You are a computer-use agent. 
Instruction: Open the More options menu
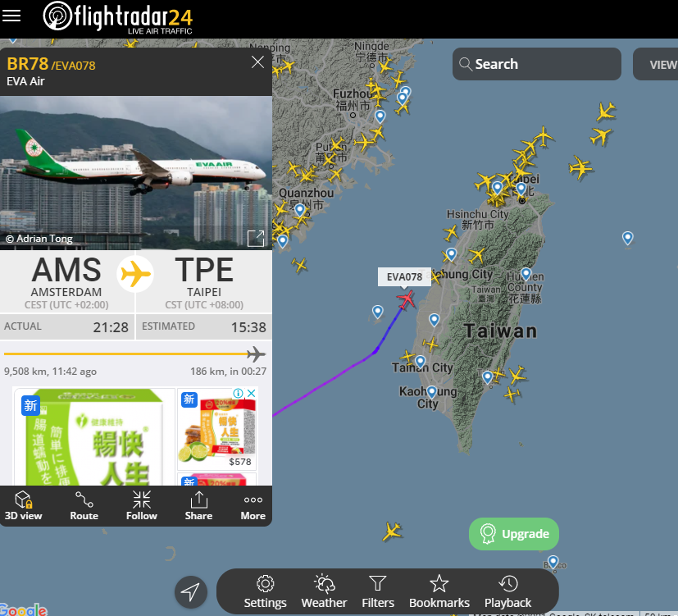tap(253, 505)
